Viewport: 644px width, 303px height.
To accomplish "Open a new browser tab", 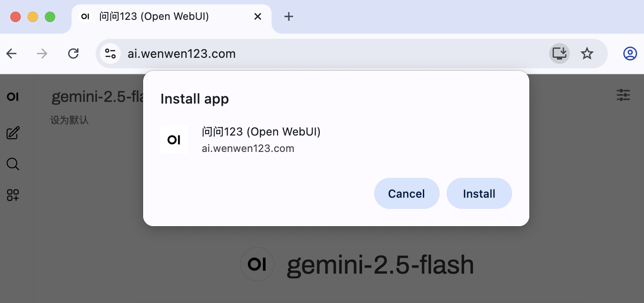I will click(x=288, y=16).
